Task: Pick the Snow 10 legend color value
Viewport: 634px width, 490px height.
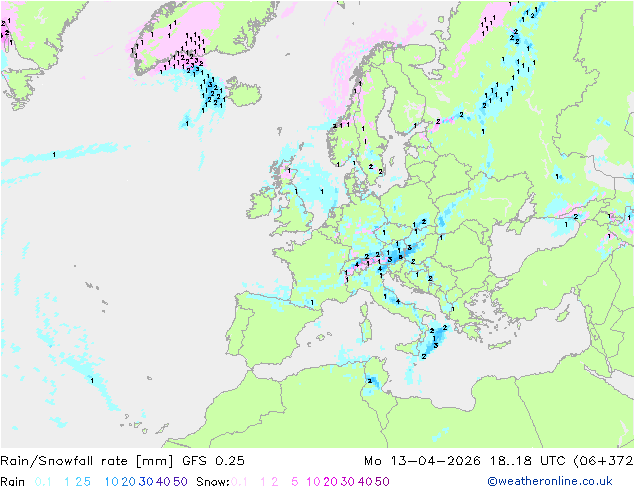Action: 313,482
